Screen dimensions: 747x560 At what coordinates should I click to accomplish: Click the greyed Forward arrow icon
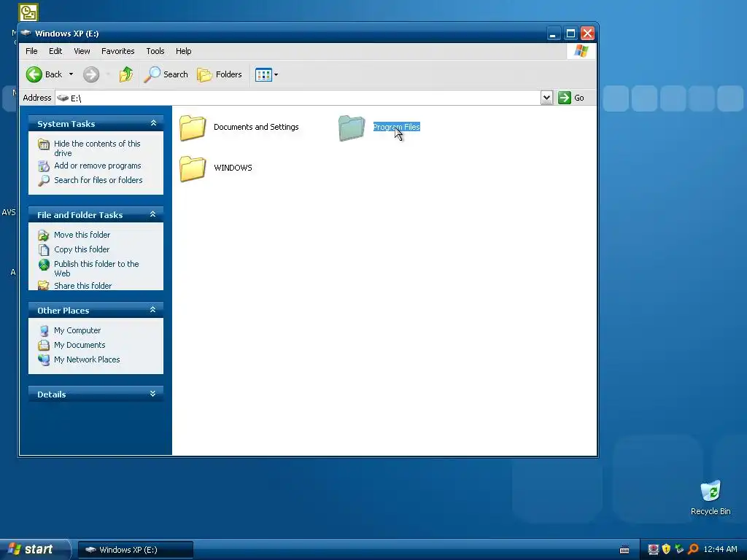point(91,74)
